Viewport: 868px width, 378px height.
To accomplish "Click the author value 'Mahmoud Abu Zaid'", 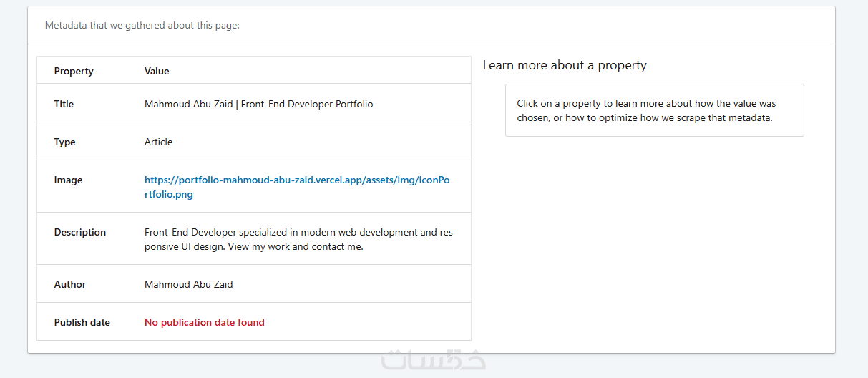I will click(188, 284).
